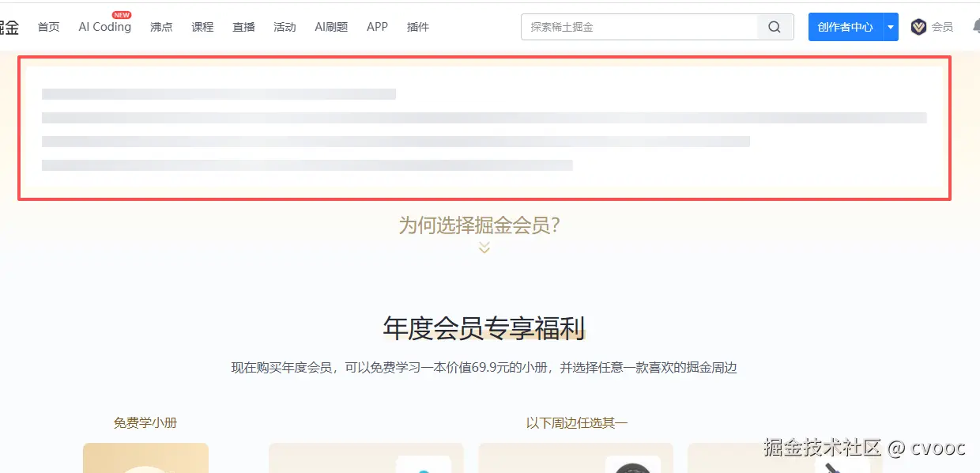Viewport: 980px width, 473px height.
Task: Open the 课程 navigation item
Action: tap(202, 26)
